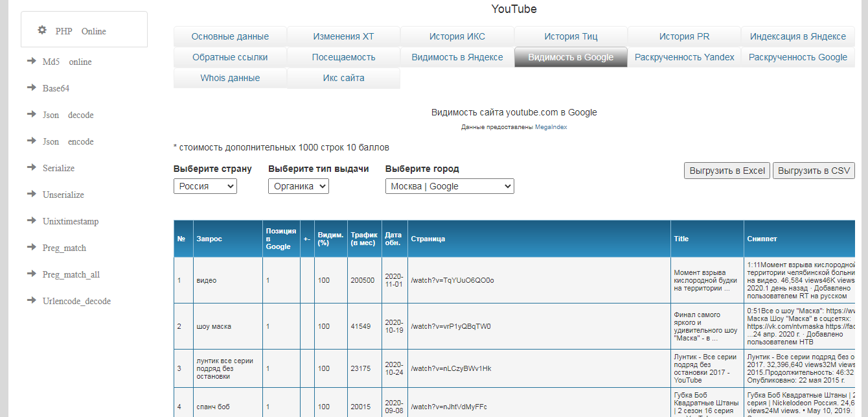Open the История ИКС tab
This screenshot has height=417, width=868.
pos(457,36)
